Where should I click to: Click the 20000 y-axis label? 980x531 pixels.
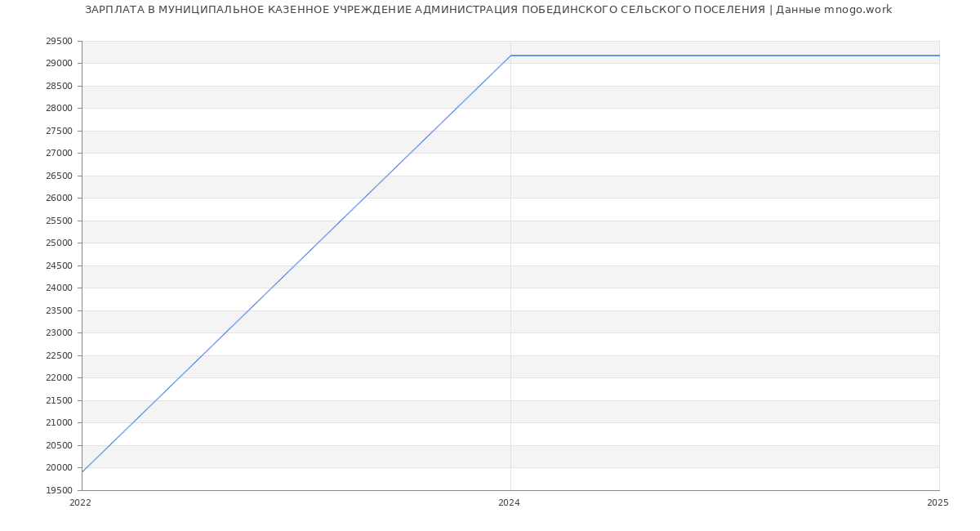[59, 468]
